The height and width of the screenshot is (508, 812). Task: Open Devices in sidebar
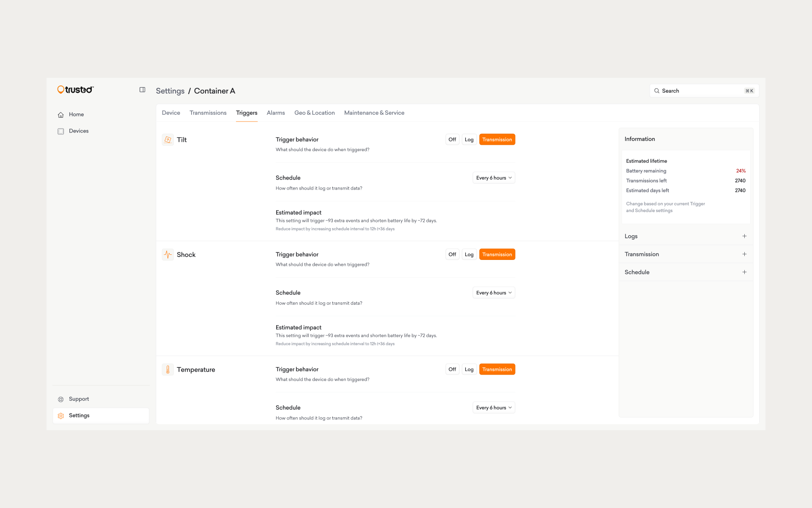pos(101,131)
